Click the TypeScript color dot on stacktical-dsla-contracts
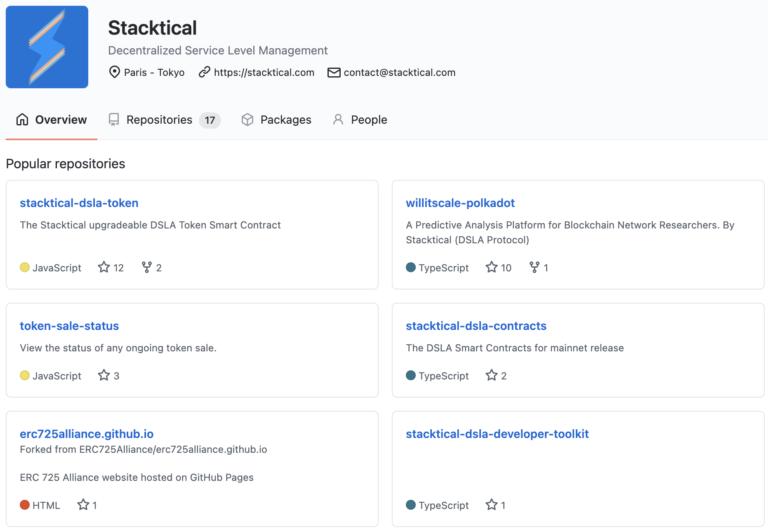768x532 pixels. point(411,375)
